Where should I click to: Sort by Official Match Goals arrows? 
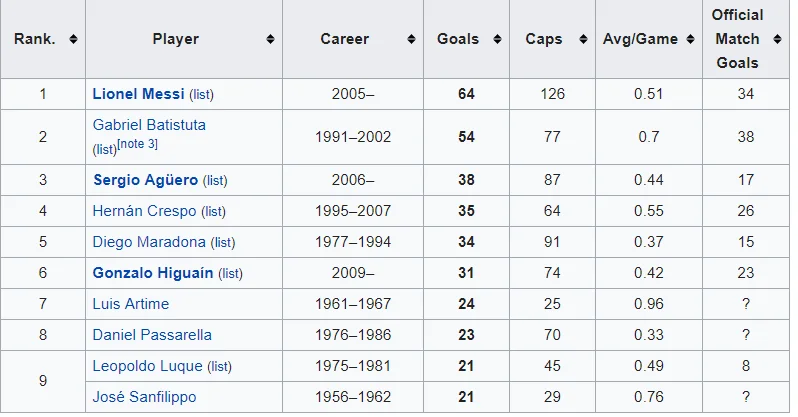(777, 39)
